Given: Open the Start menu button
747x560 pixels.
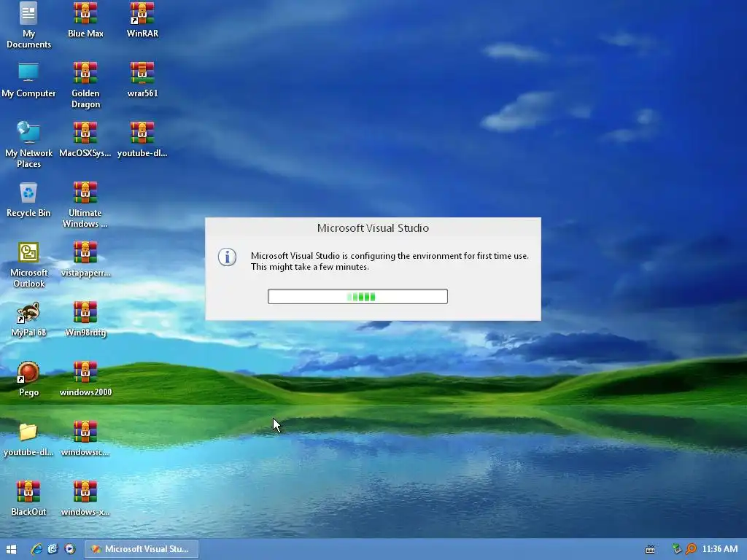Looking at the screenshot, I should click(x=12, y=549).
